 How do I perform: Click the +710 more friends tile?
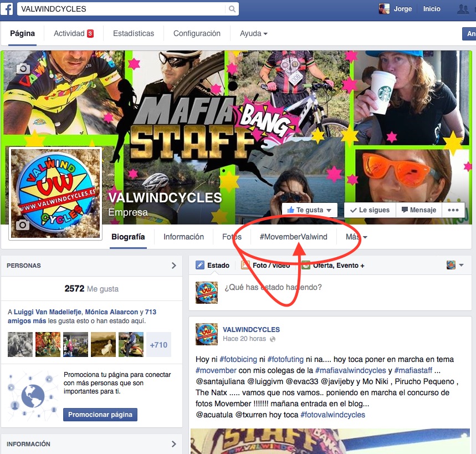pyautogui.click(x=159, y=344)
